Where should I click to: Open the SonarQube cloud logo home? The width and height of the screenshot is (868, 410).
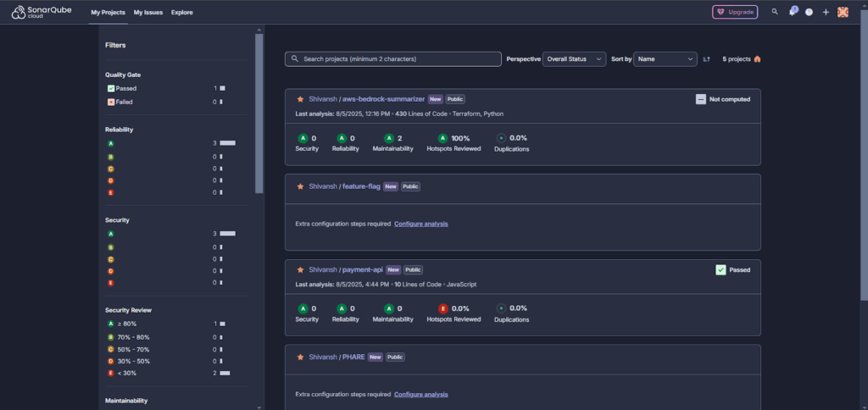41,12
